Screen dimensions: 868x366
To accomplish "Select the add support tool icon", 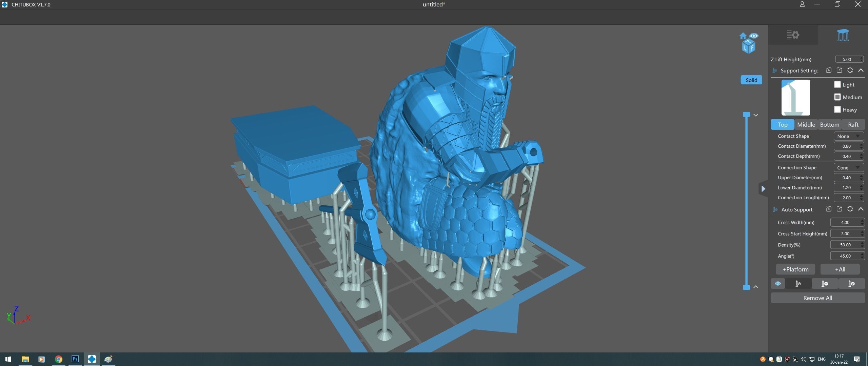I will click(x=798, y=284).
